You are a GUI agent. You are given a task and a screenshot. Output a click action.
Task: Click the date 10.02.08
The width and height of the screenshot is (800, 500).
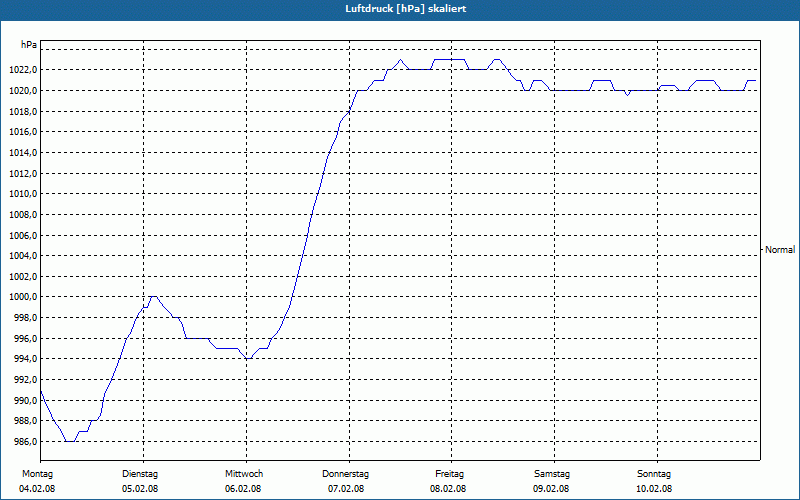click(x=654, y=489)
